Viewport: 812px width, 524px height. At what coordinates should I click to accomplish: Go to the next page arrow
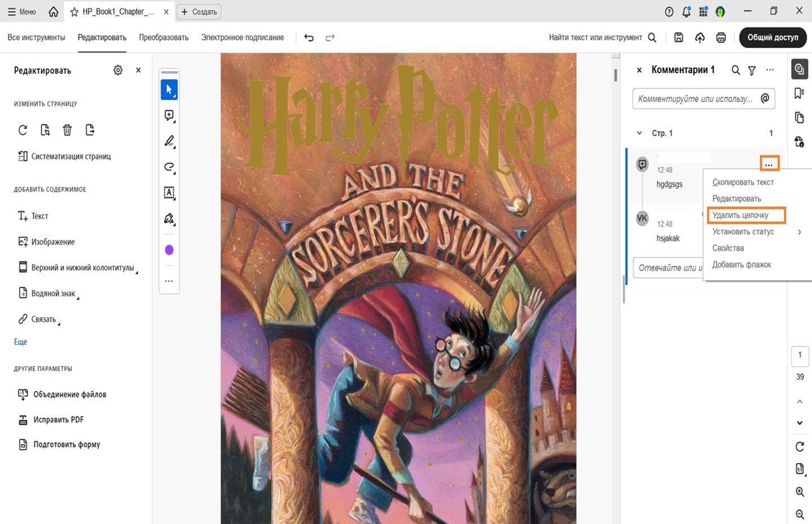click(x=800, y=423)
